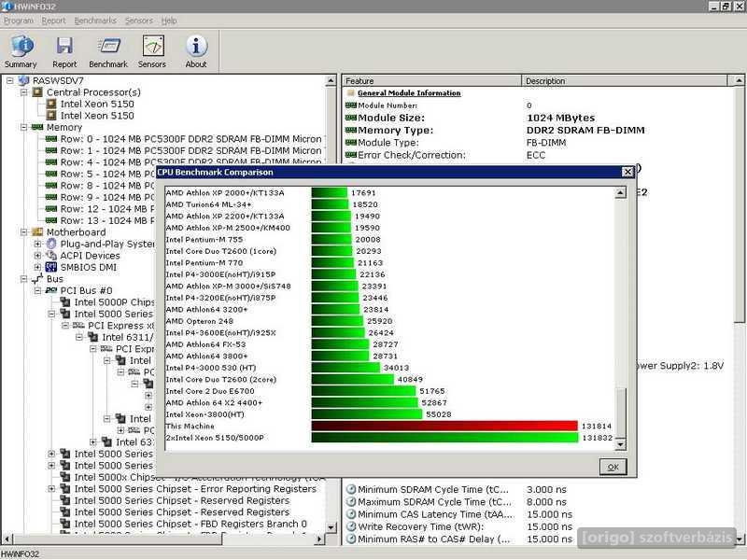The width and height of the screenshot is (747, 560).
Task: Collapse the Bus tree node
Action: (x=24, y=279)
